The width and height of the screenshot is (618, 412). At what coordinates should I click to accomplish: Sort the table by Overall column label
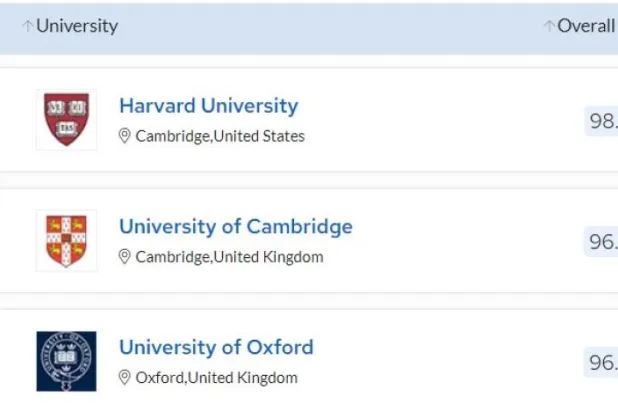(586, 27)
